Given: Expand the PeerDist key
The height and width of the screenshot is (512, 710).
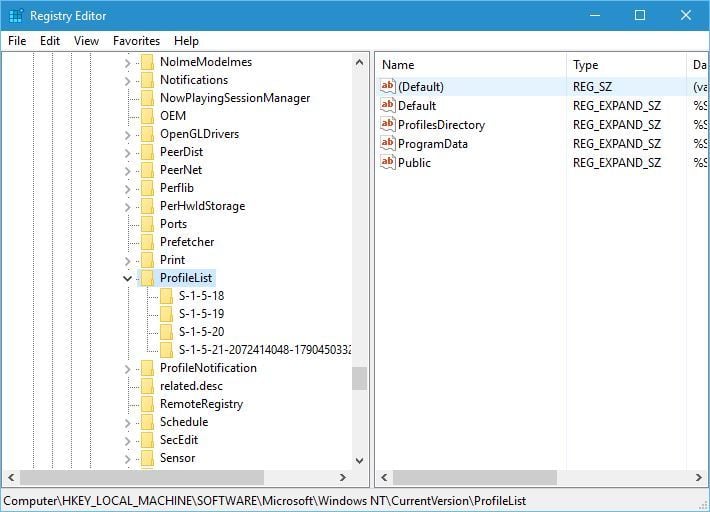Looking at the screenshot, I should click(x=127, y=153).
